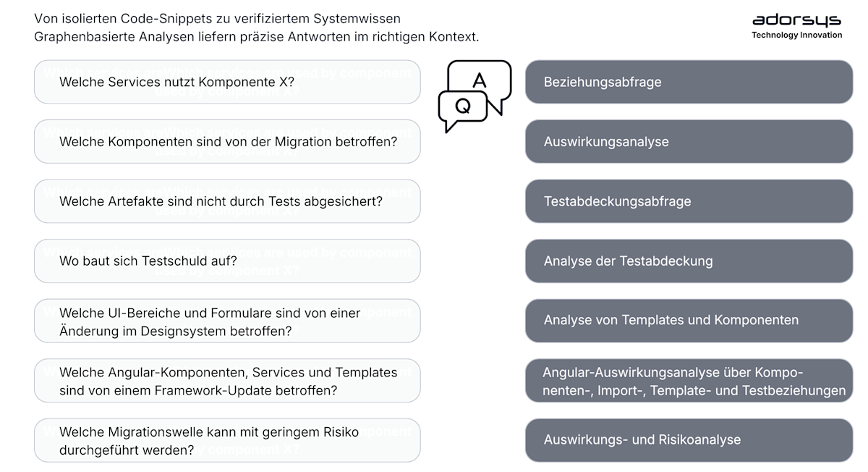868x472 pixels.
Task: Select question 'Welche Services nutzt Komponente X?'
Action: tap(227, 82)
